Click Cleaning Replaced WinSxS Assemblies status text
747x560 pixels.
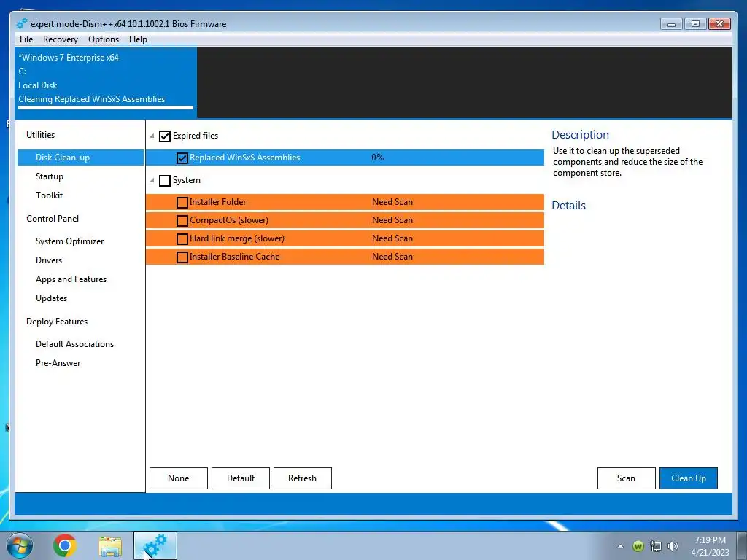(92, 99)
